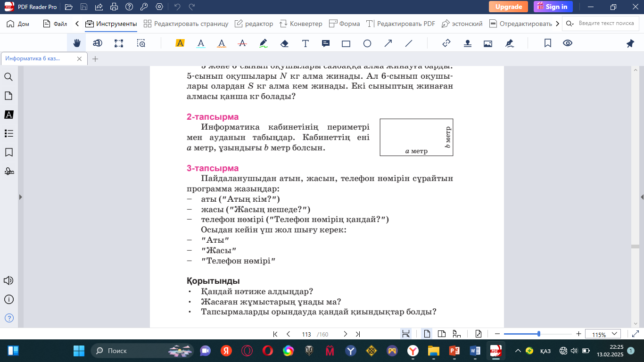This screenshot has height=362, width=644.
Task: Choose the Squiggly underline annotation tool
Action: (222, 43)
